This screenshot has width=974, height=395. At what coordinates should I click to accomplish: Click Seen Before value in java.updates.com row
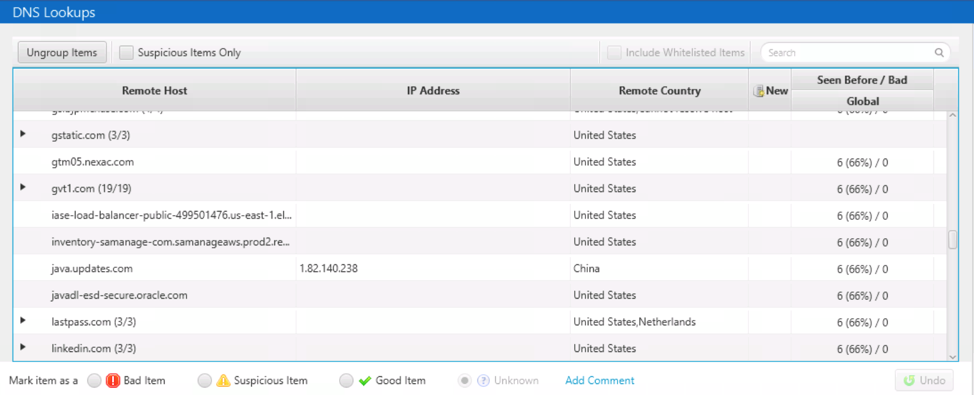[862, 270]
